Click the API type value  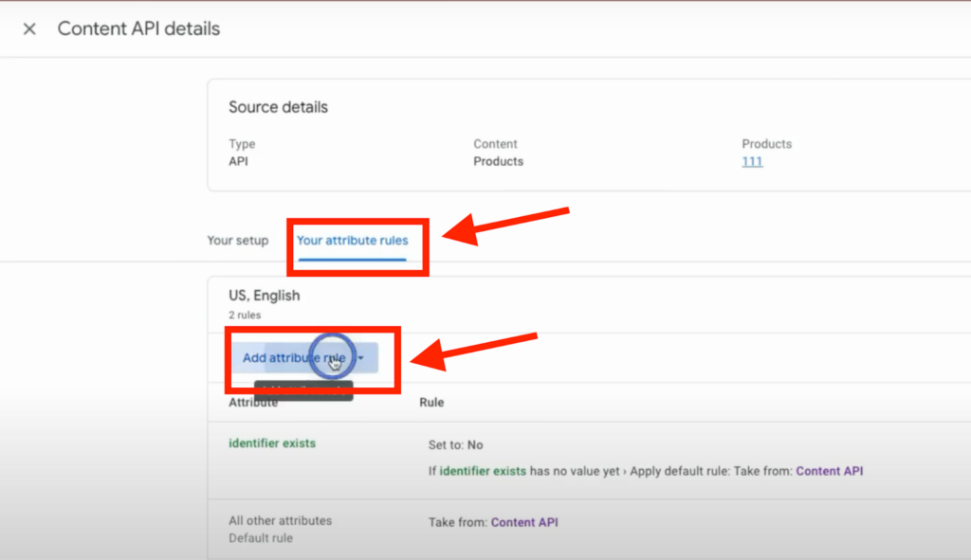pos(238,161)
